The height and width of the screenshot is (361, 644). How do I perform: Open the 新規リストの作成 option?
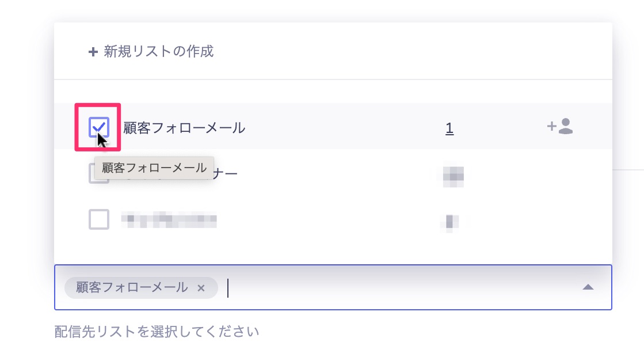coord(151,51)
